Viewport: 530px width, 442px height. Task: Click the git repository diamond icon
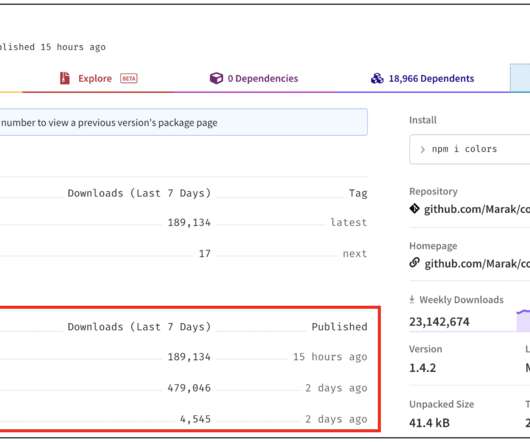coord(414,208)
